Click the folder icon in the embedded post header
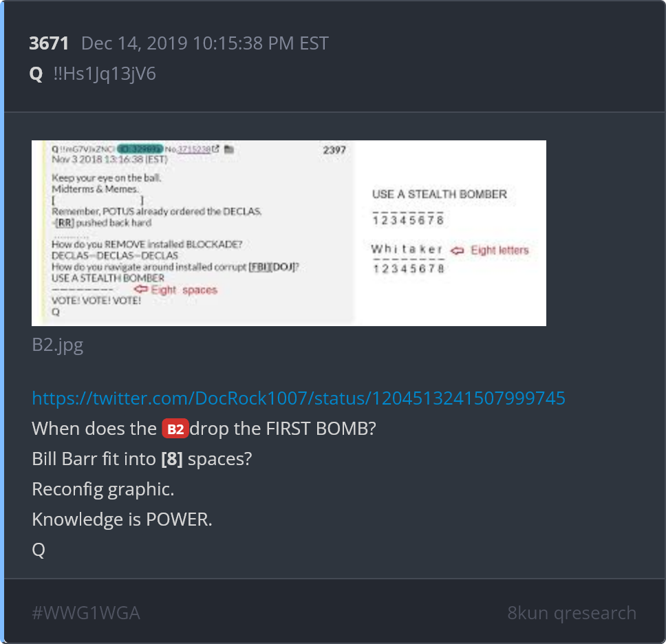 point(229,149)
